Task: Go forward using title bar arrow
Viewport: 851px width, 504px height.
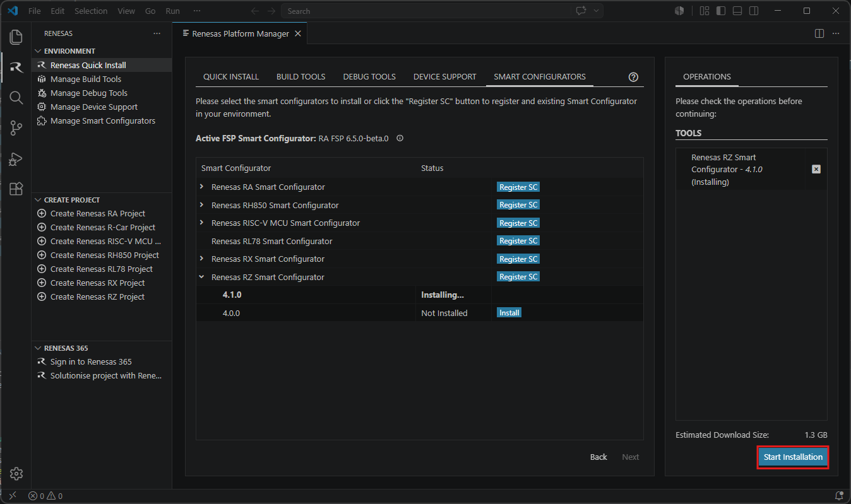Action: coord(271,11)
